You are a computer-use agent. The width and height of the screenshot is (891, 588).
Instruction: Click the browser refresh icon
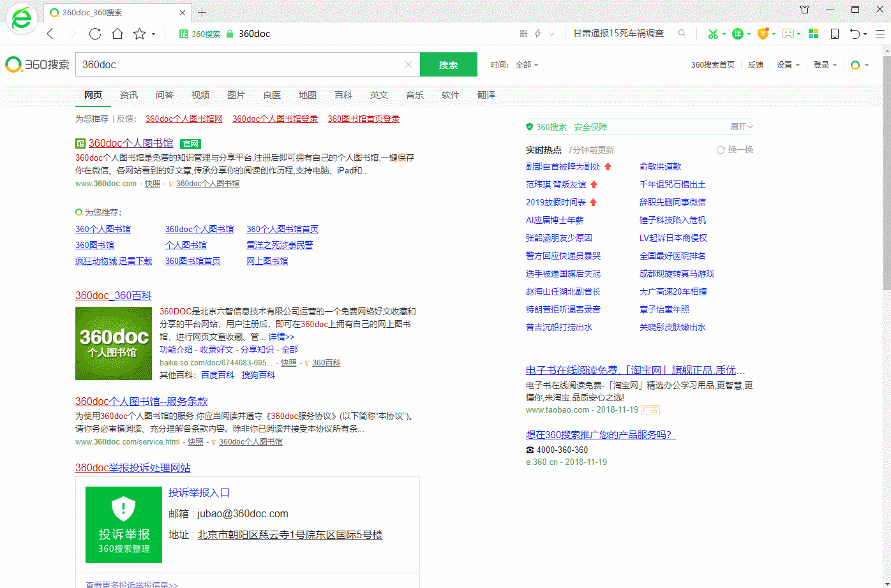pos(95,34)
